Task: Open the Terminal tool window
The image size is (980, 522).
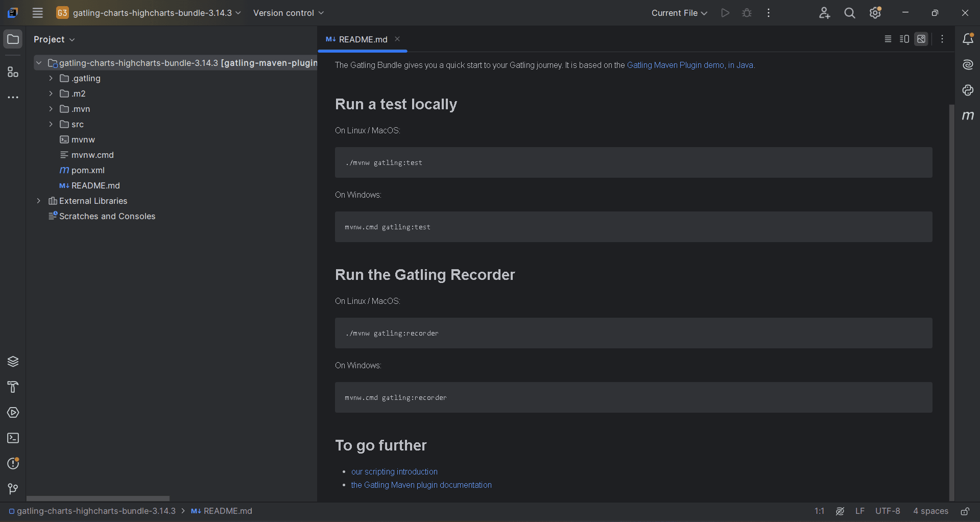Action: pos(13,438)
